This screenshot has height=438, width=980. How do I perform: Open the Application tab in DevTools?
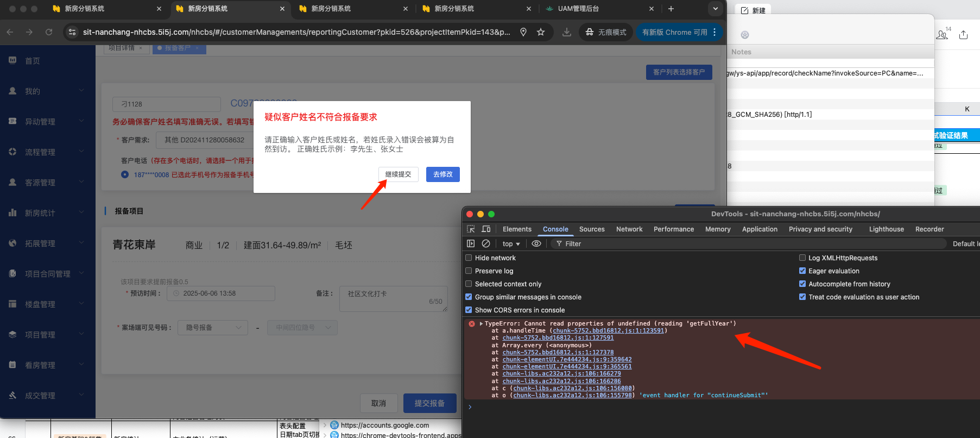[760, 229]
